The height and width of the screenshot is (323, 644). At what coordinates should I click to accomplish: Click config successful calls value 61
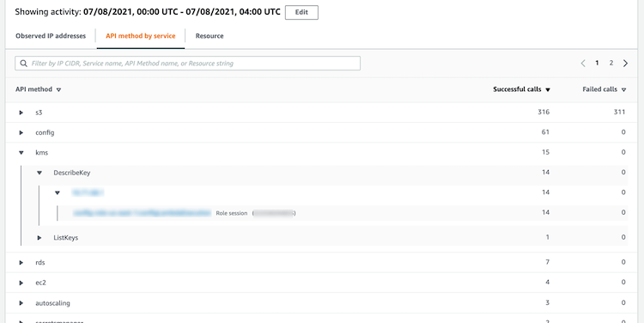point(545,132)
